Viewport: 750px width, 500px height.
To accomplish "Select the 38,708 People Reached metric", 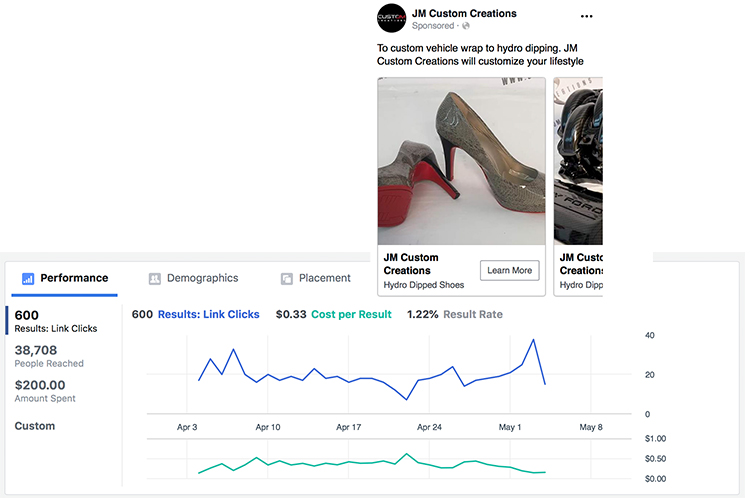I will 49,356.
